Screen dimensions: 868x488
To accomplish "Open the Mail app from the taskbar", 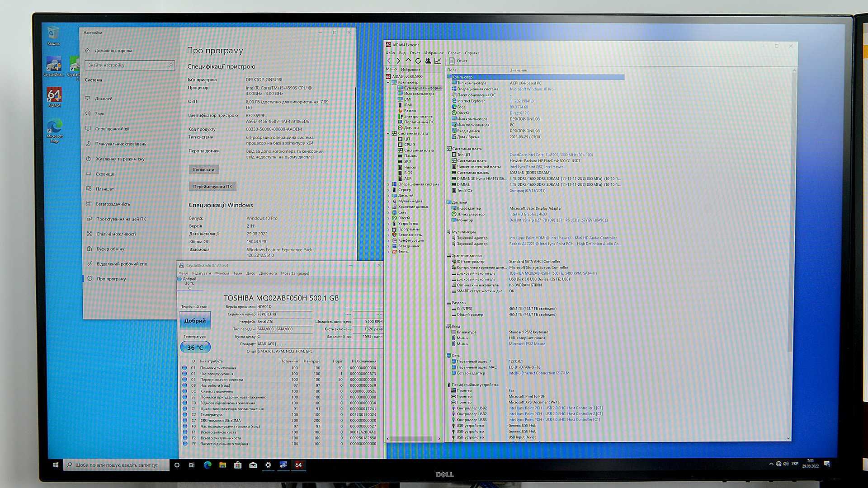I will pos(253,465).
